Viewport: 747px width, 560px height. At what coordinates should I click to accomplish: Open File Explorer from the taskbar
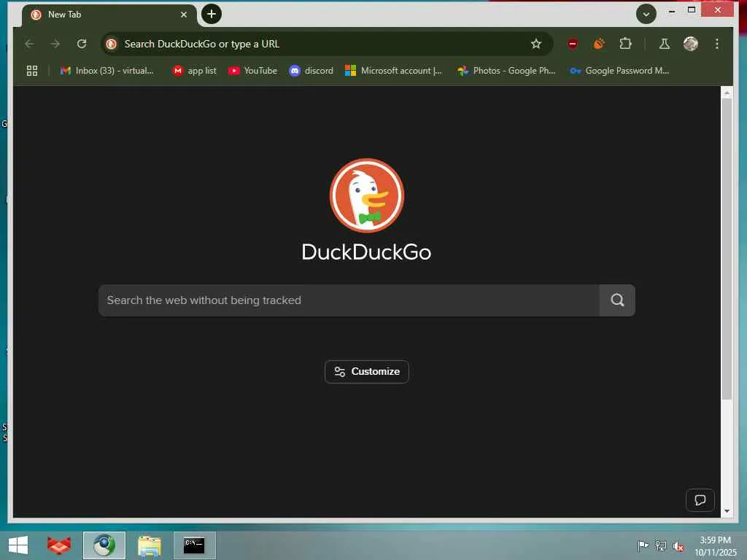(x=150, y=545)
